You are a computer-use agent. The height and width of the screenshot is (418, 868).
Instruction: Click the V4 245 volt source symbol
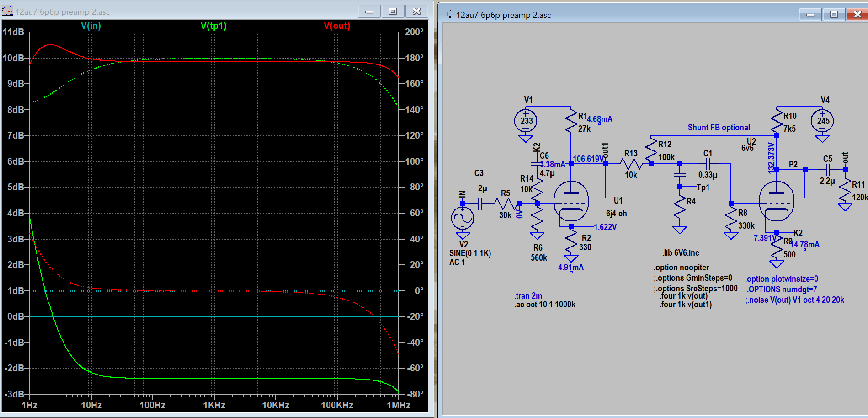pyautogui.click(x=822, y=121)
